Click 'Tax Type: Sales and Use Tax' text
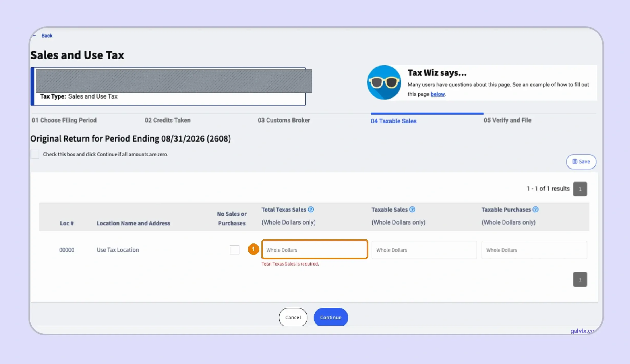 pyautogui.click(x=79, y=97)
